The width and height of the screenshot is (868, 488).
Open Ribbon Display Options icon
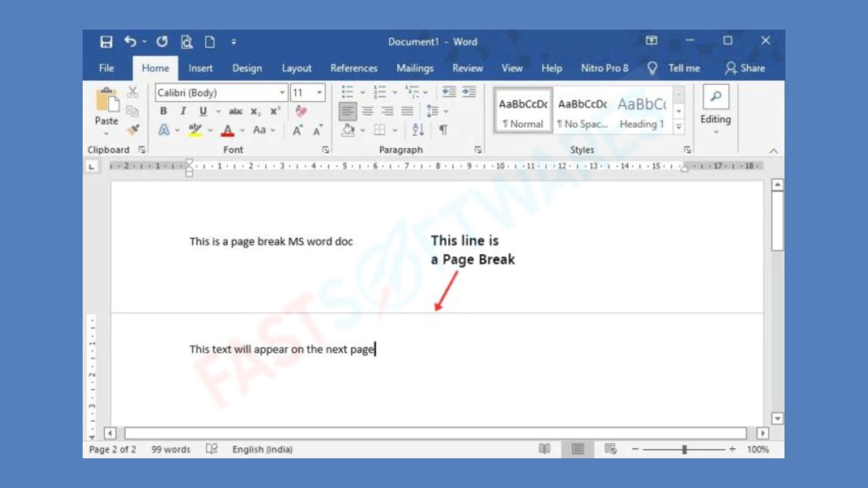[651, 41]
